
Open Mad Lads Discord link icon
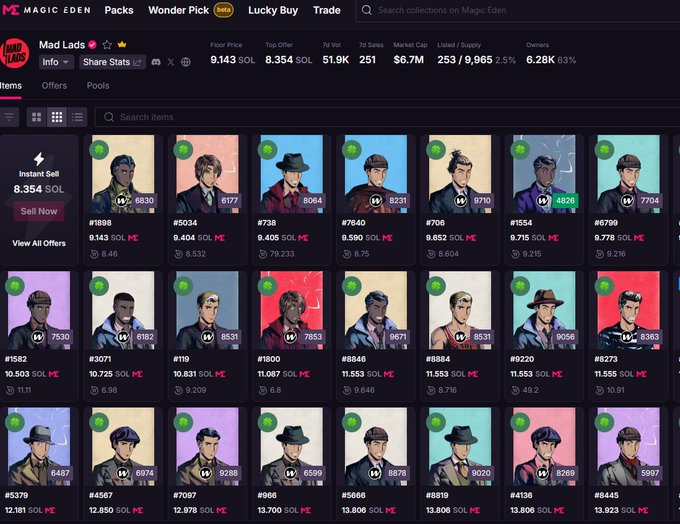(156, 62)
